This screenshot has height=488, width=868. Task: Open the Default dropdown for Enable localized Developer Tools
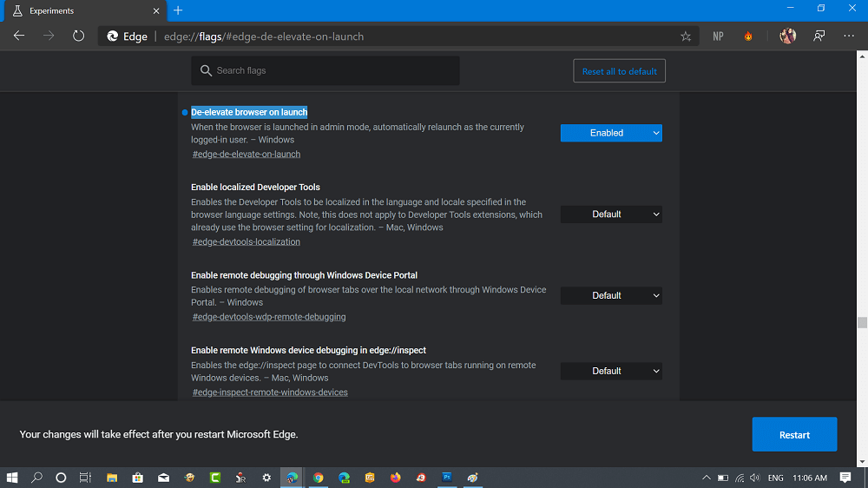611,214
